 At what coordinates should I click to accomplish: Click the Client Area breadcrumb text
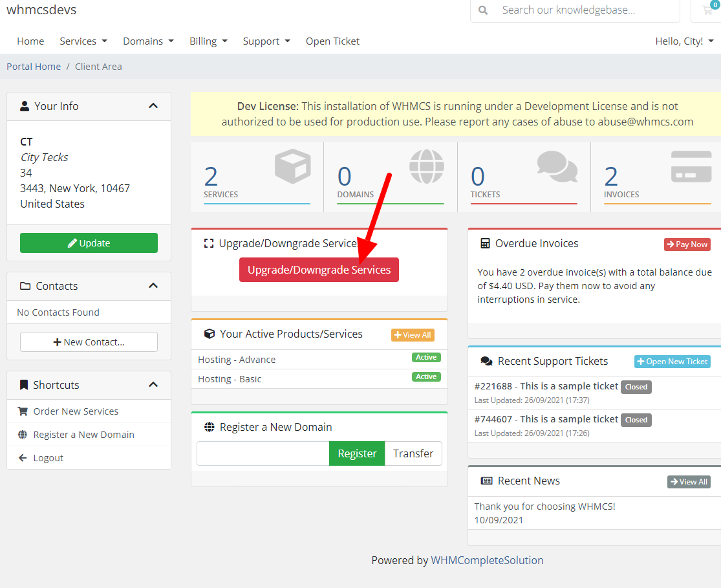point(98,67)
